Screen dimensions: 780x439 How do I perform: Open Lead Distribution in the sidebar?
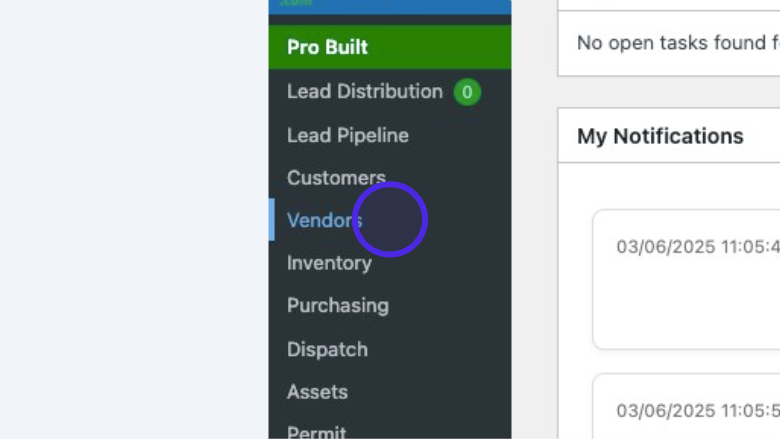click(365, 91)
